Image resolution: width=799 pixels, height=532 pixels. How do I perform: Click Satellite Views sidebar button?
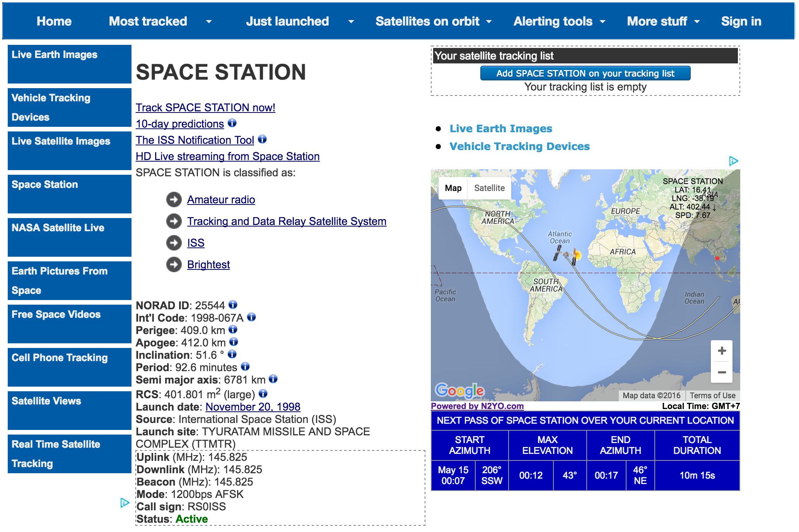pyautogui.click(x=70, y=411)
